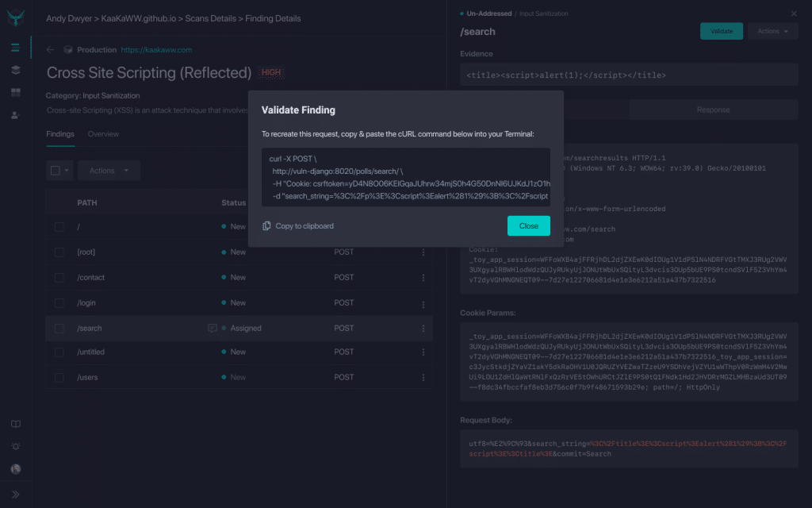Check the box for /users path
The height and width of the screenshot is (508, 812).
pyautogui.click(x=59, y=378)
